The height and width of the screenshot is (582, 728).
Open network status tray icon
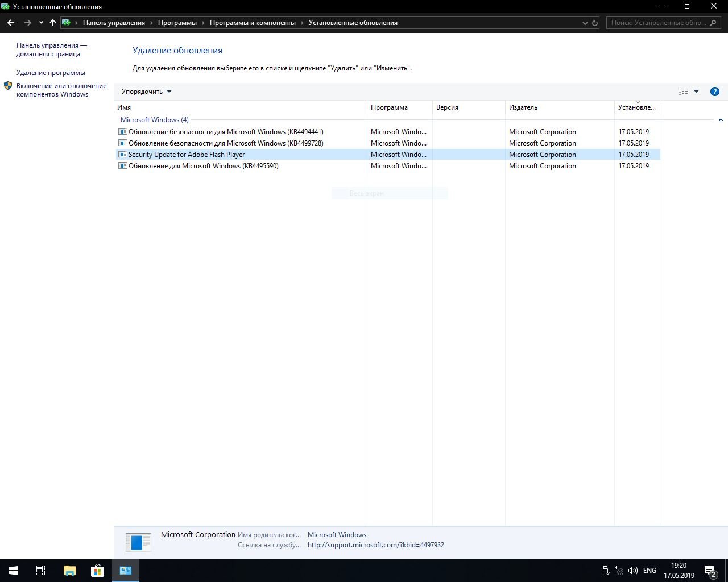(x=619, y=571)
